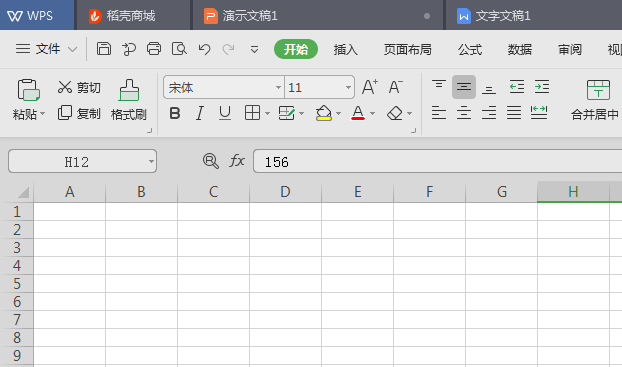Select column D header
The image size is (622, 367).
(285, 192)
